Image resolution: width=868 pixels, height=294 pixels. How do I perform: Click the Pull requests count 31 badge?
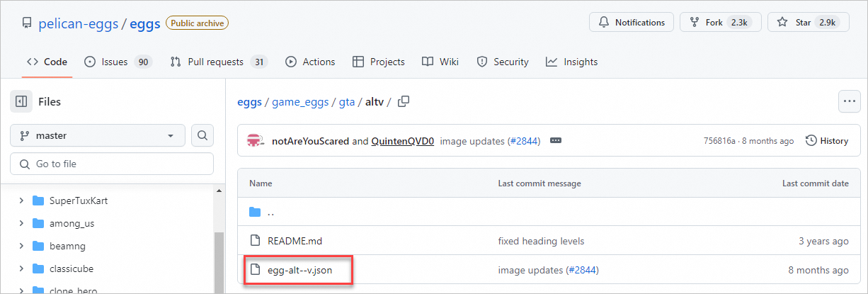tap(259, 62)
